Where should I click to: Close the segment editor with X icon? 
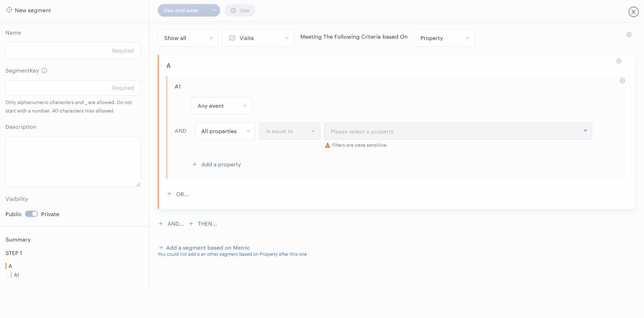point(633,12)
